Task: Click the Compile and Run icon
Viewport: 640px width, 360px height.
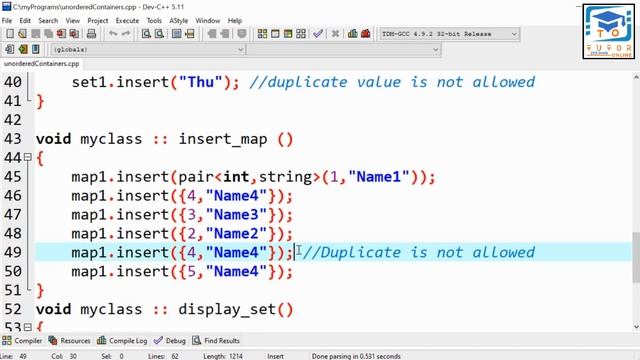Action: coord(288,34)
